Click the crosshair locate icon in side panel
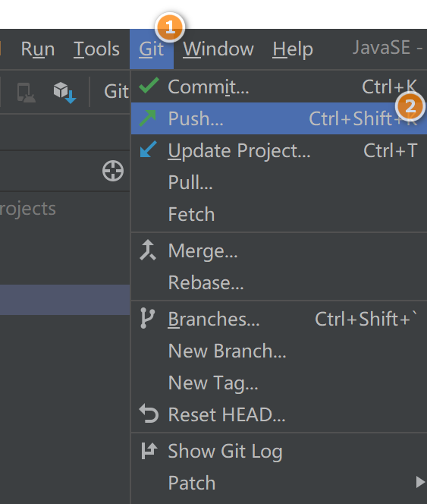 pos(113,171)
